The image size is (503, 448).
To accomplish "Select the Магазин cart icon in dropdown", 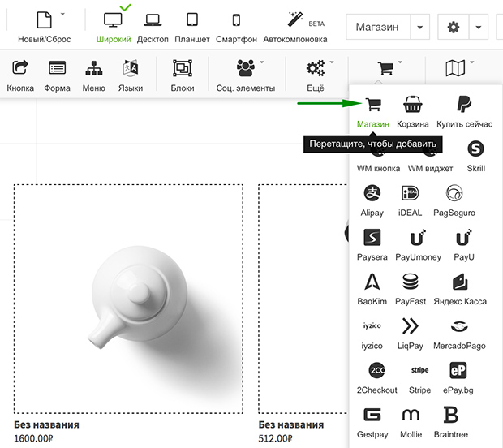I will coord(373,106).
